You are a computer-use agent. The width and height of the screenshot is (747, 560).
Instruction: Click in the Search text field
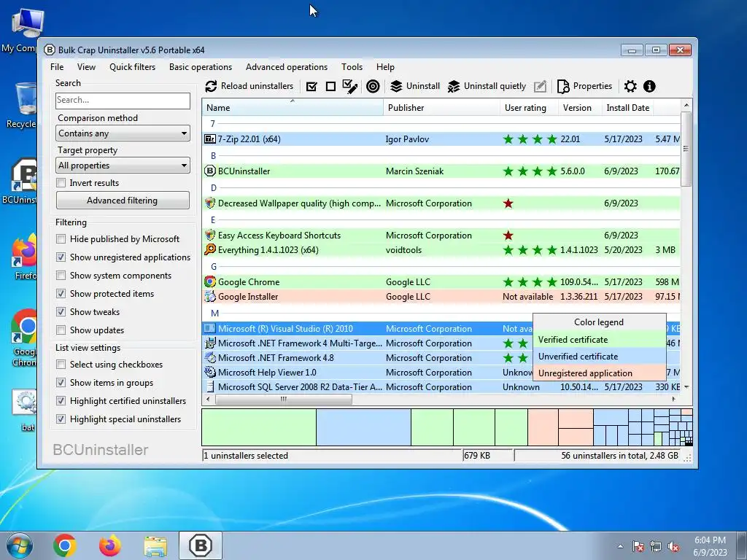point(123,100)
